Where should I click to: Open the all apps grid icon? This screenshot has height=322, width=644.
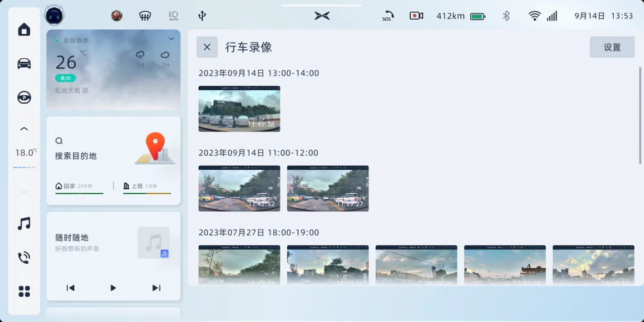(24, 292)
